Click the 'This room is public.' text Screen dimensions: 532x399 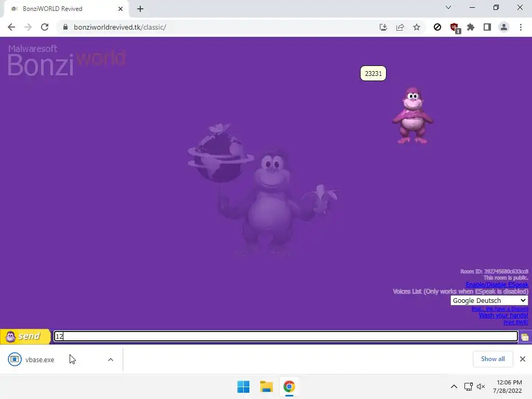(506, 277)
